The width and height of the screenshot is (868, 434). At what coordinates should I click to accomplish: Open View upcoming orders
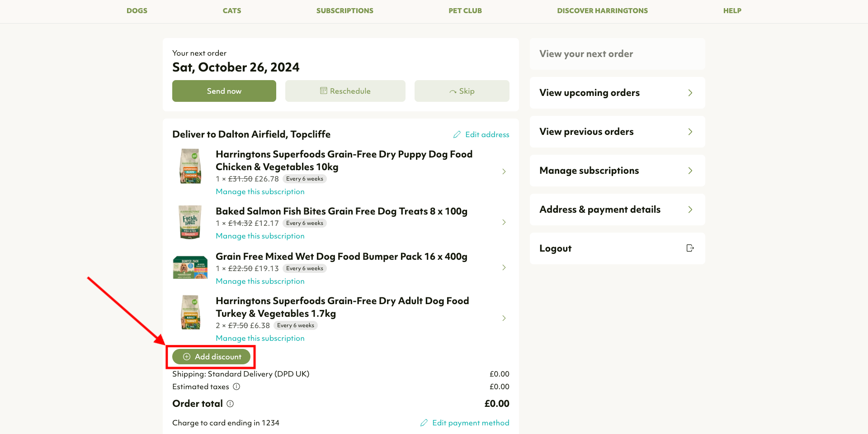618,93
